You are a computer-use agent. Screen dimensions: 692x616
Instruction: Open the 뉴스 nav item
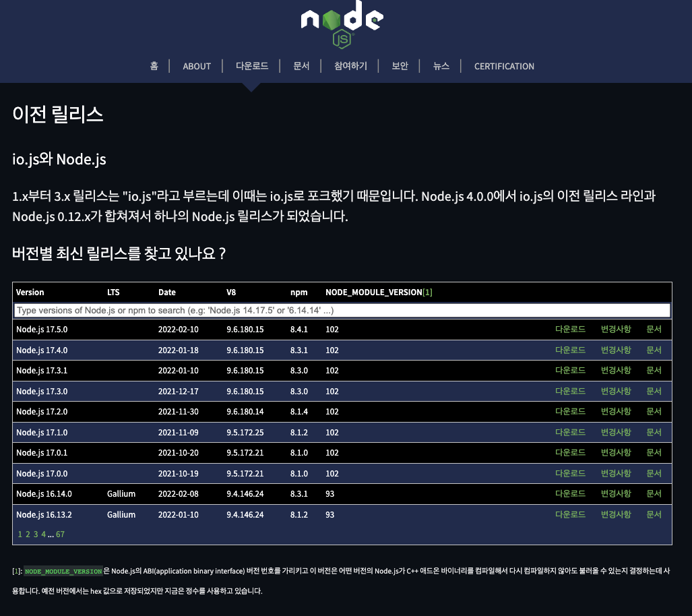pos(441,66)
